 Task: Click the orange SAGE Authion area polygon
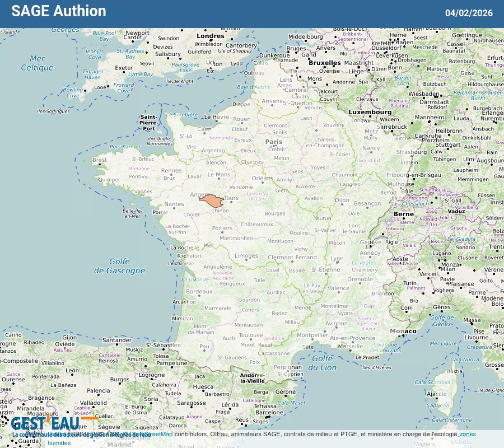[x=212, y=201]
